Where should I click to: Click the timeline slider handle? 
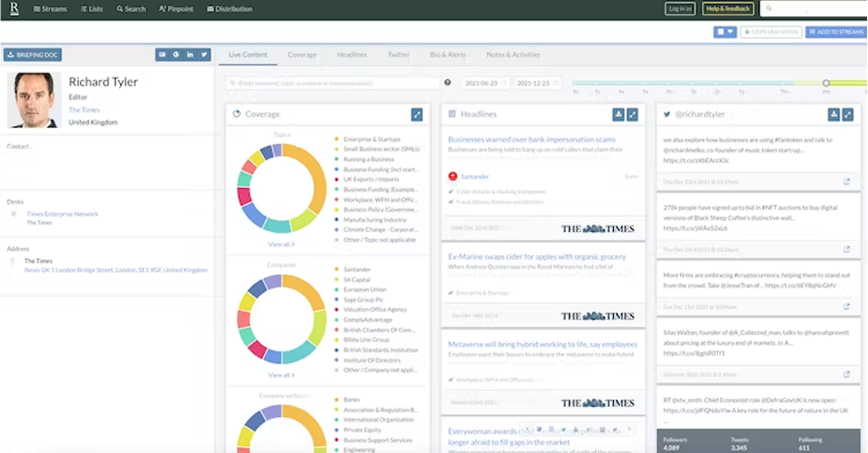(x=826, y=83)
